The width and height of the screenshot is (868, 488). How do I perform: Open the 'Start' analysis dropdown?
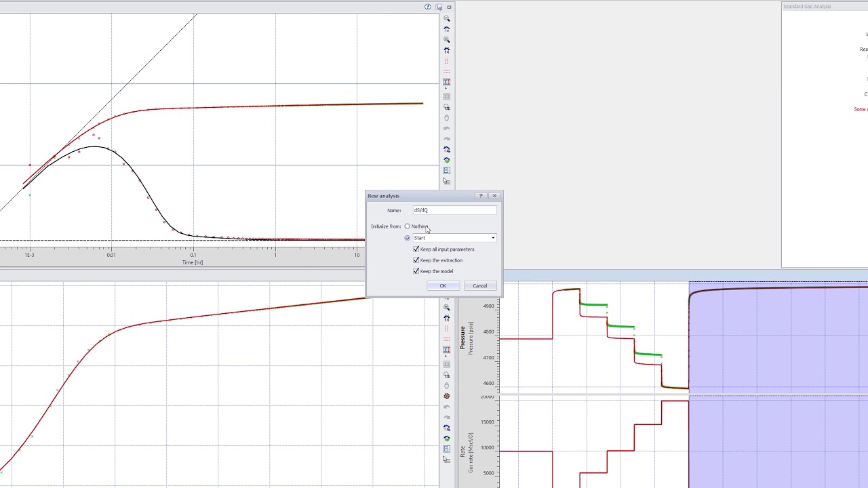point(454,238)
